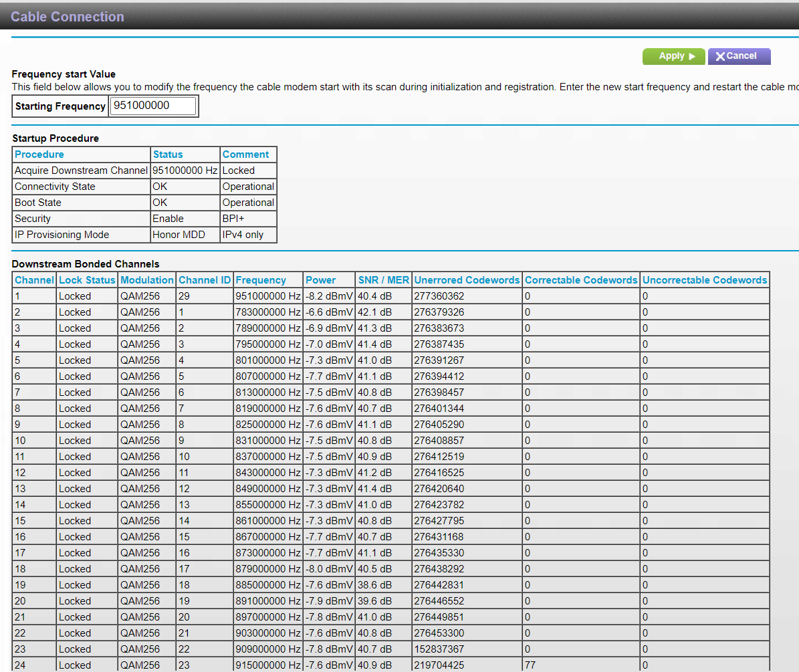This screenshot has width=799, height=672.
Task: Click the '-8.2 dBmV' power value
Action: (x=329, y=296)
